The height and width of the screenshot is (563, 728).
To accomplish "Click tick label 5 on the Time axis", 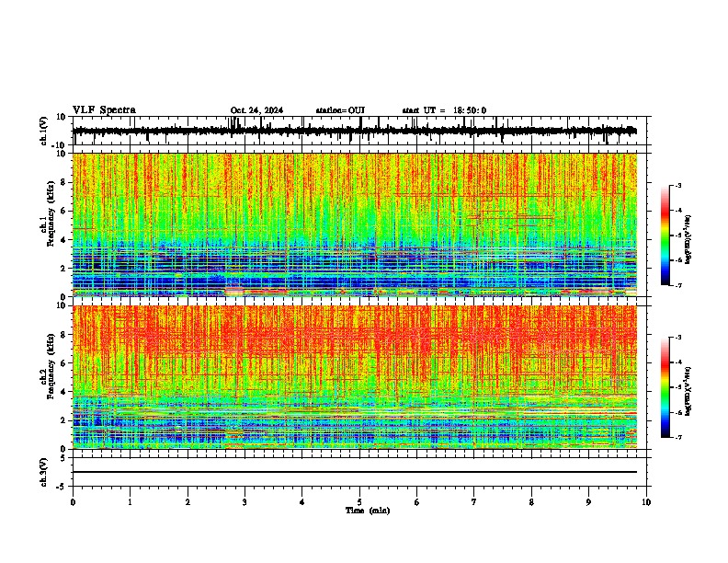I will (x=359, y=502).
